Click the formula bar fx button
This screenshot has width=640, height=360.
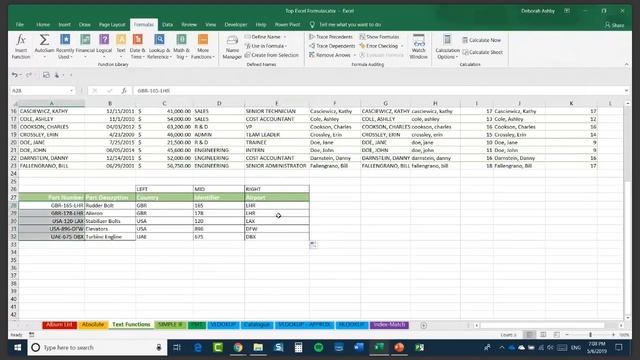[x=124, y=91]
